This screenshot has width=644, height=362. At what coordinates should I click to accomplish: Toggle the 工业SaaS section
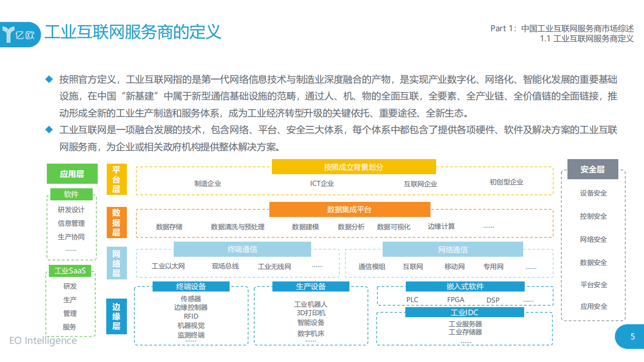coord(71,270)
